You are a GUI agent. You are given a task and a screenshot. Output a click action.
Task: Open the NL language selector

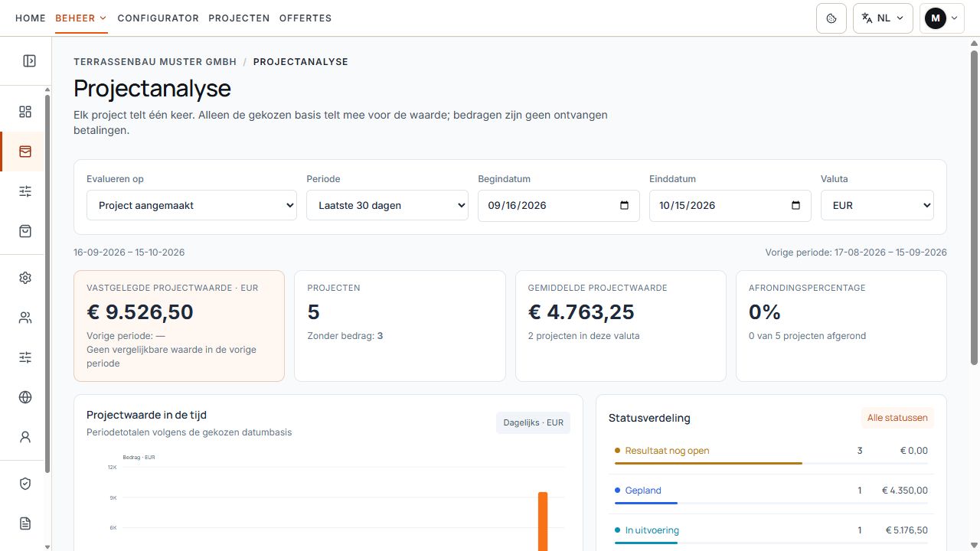(x=883, y=18)
